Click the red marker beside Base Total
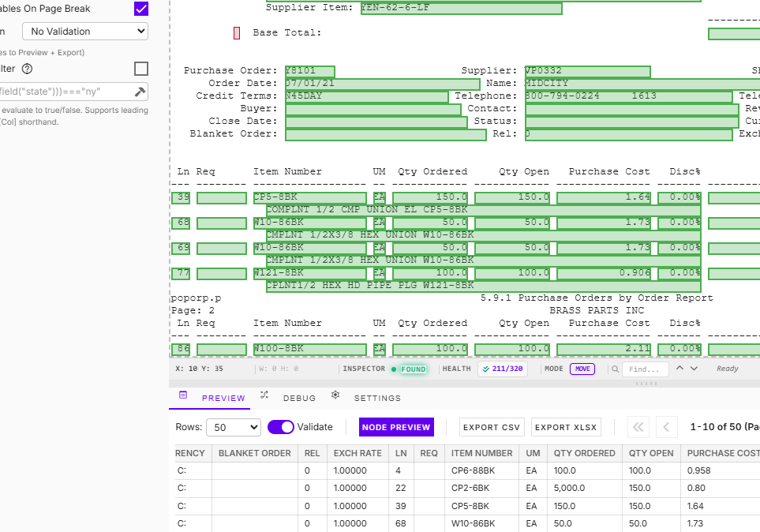This screenshot has width=760, height=532. coord(237,33)
